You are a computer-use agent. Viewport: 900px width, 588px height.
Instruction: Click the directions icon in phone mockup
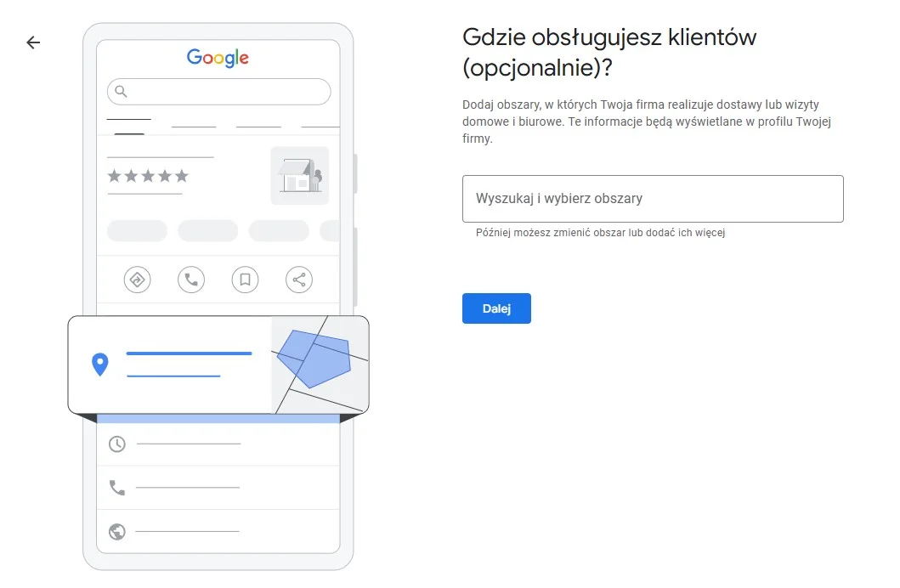pos(137,279)
